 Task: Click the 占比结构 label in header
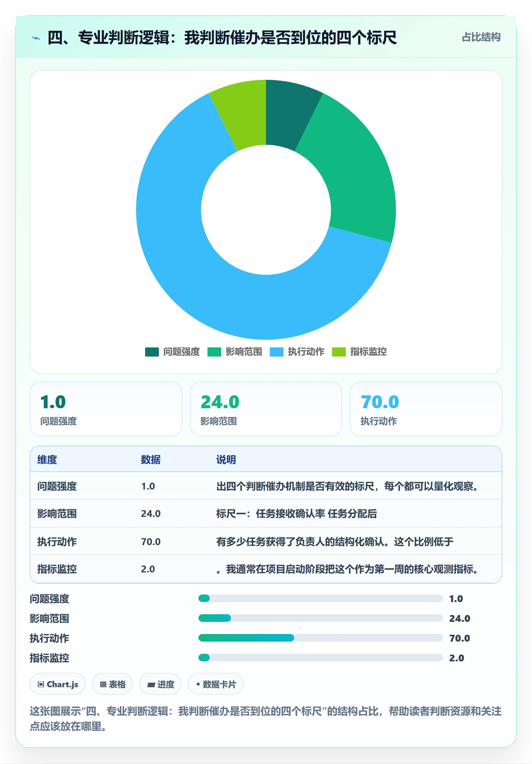pos(481,37)
